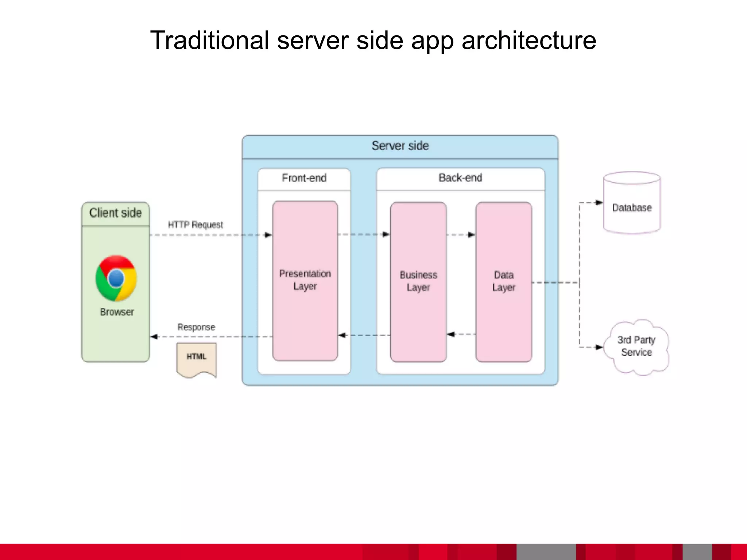This screenshot has height=560, width=747.
Task: Select the slide title text
Action: [x=373, y=40]
